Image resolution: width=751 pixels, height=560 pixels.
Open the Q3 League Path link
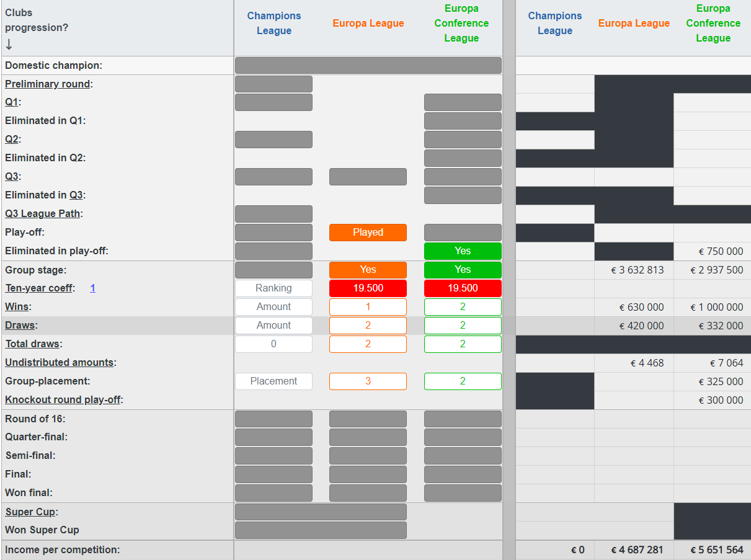coord(43,214)
